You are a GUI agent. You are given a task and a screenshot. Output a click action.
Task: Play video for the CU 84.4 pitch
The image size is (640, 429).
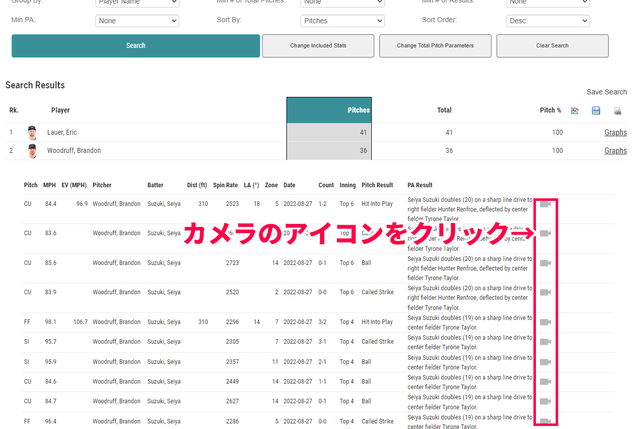[x=545, y=204]
